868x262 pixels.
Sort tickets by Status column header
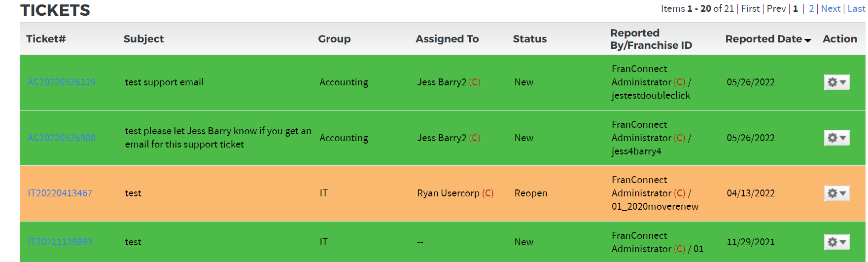click(x=530, y=38)
